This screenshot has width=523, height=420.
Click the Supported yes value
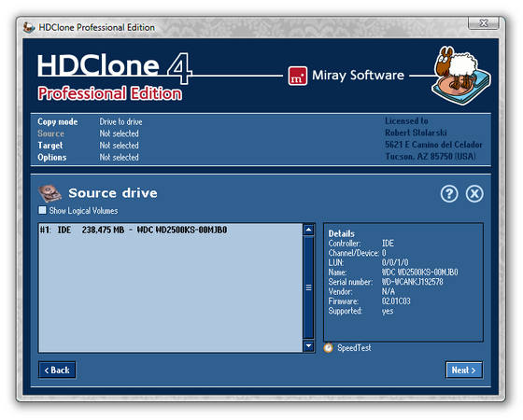[388, 311]
